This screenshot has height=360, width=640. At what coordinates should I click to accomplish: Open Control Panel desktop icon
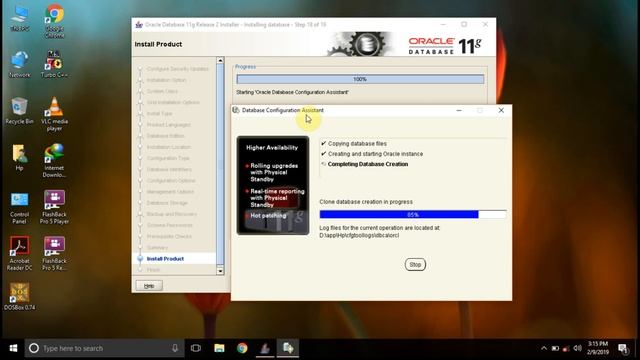point(19,207)
